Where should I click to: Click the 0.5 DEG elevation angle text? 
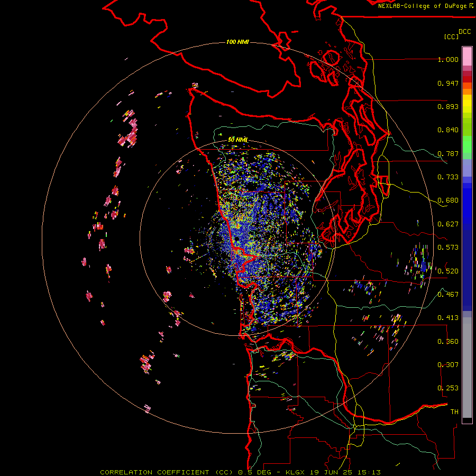254,472
